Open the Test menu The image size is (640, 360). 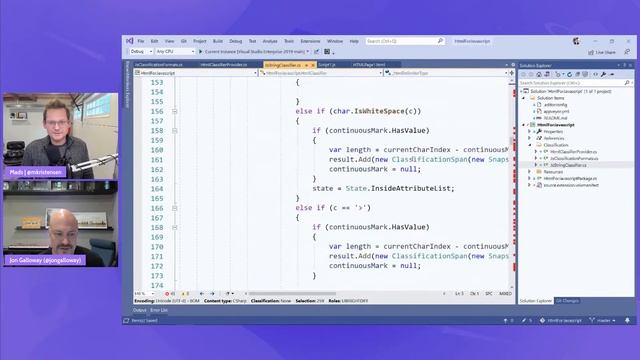tap(252, 41)
